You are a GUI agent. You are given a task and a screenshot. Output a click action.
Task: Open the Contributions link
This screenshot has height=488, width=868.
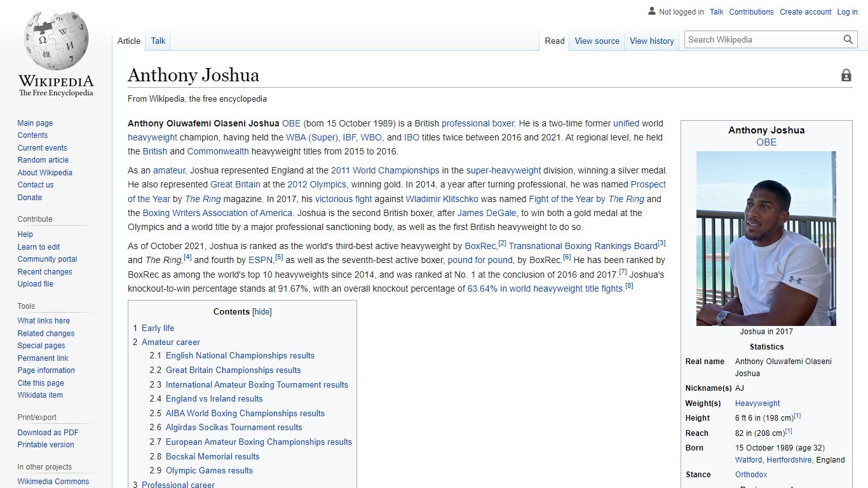(x=751, y=12)
